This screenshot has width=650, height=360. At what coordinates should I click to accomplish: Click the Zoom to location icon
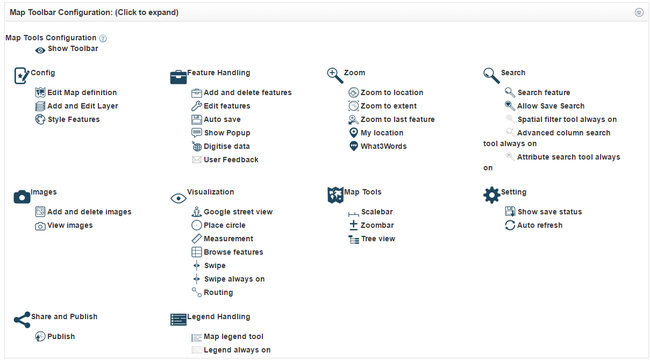click(353, 92)
